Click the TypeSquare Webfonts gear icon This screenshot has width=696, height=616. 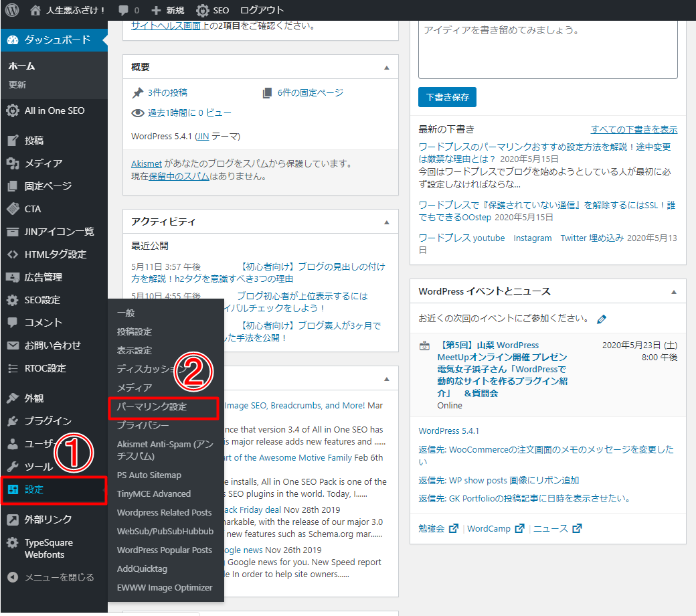point(13,543)
